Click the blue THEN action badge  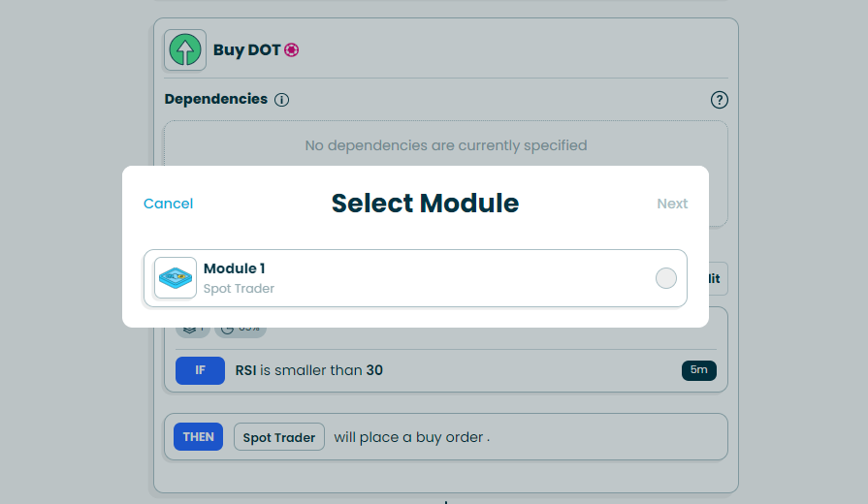198,437
